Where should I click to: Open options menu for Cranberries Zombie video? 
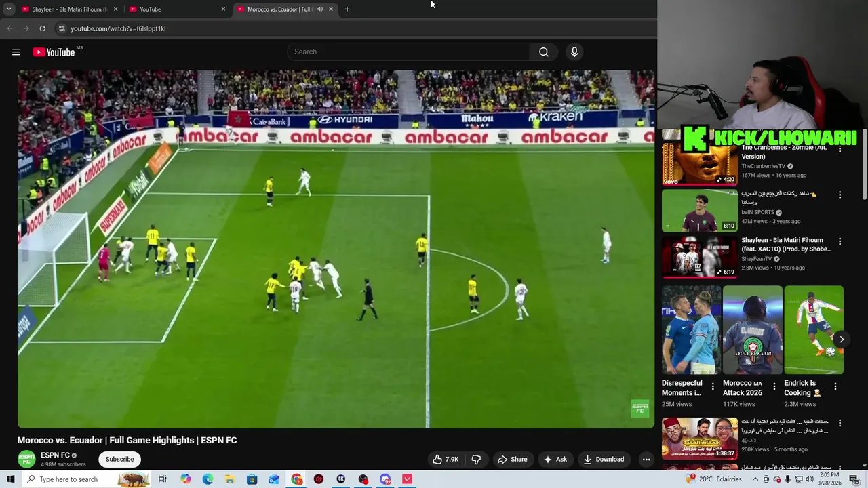tap(840, 148)
